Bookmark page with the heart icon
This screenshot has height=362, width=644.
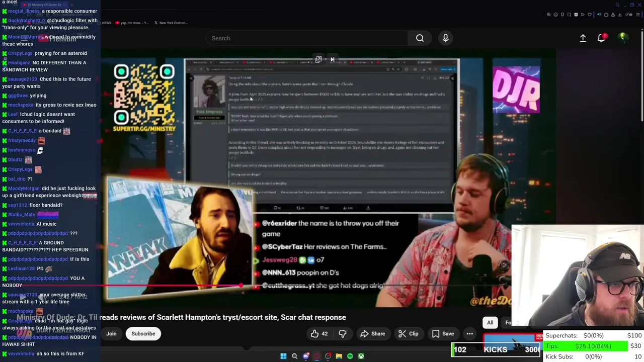click(590, 15)
